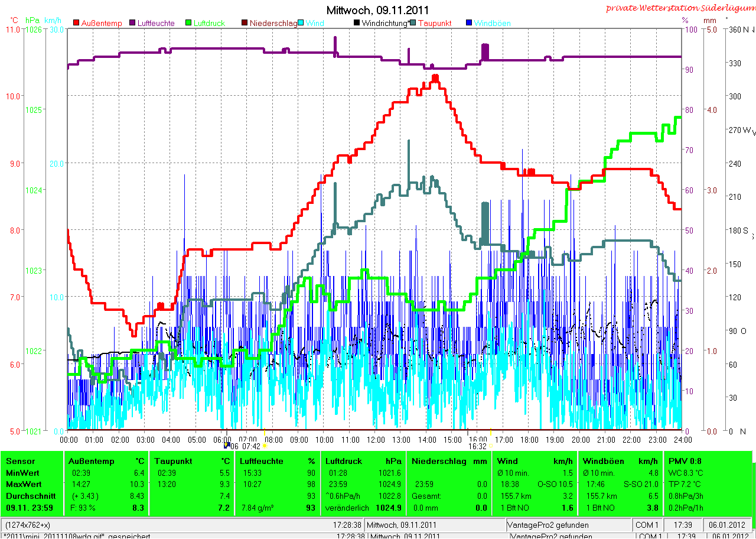
Task: Click the COM 1 status bar field
Action: (647, 525)
